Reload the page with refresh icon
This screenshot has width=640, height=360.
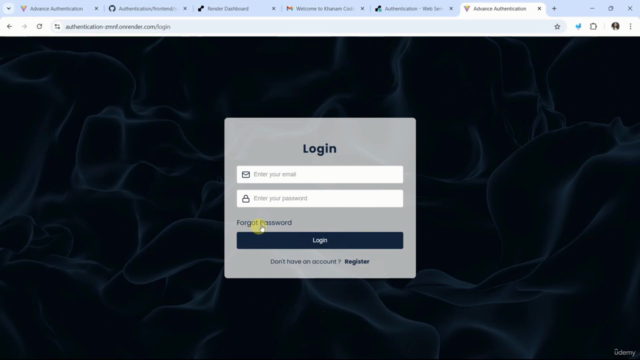click(x=39, y=27)
